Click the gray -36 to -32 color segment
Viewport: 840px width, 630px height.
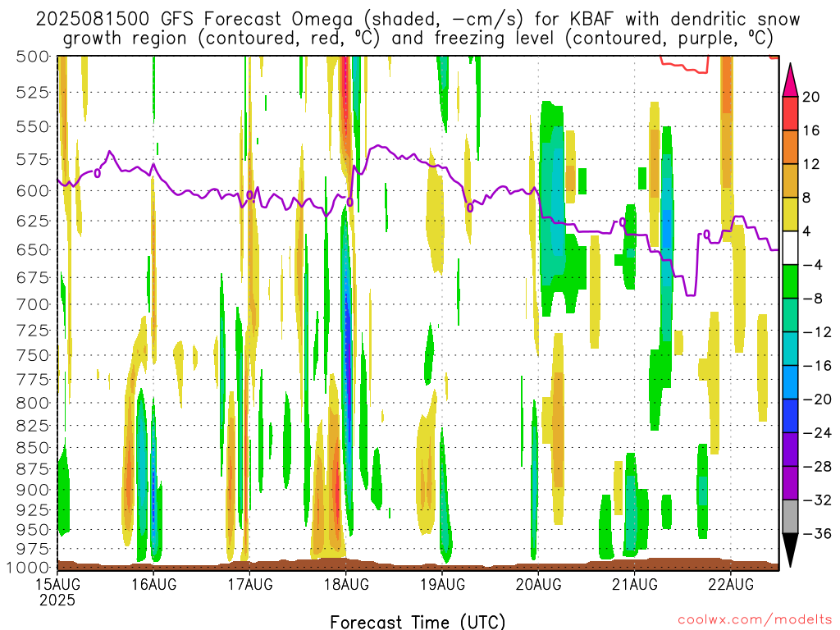pos(790,517)
